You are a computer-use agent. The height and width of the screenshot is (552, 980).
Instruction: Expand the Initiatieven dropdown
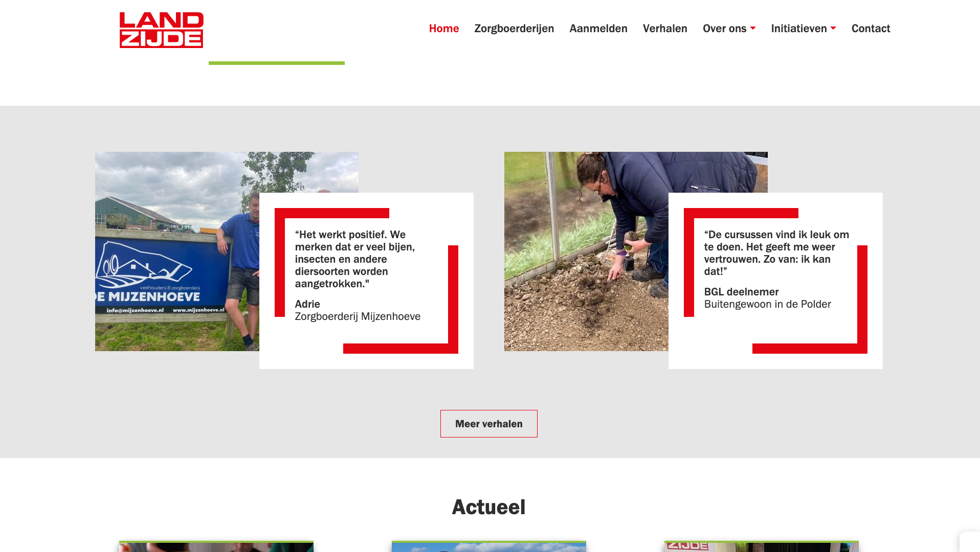803,28
